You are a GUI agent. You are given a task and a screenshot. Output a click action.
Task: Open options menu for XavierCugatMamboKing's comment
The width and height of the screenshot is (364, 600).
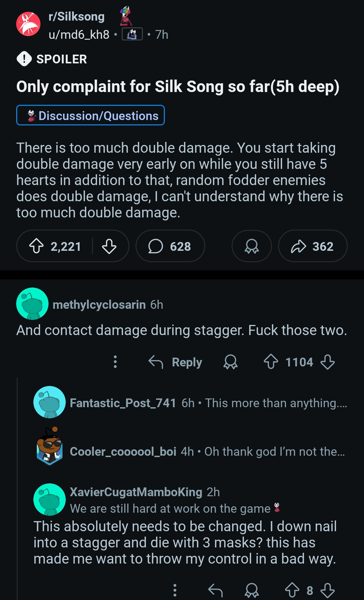click(x=175, y=590)
